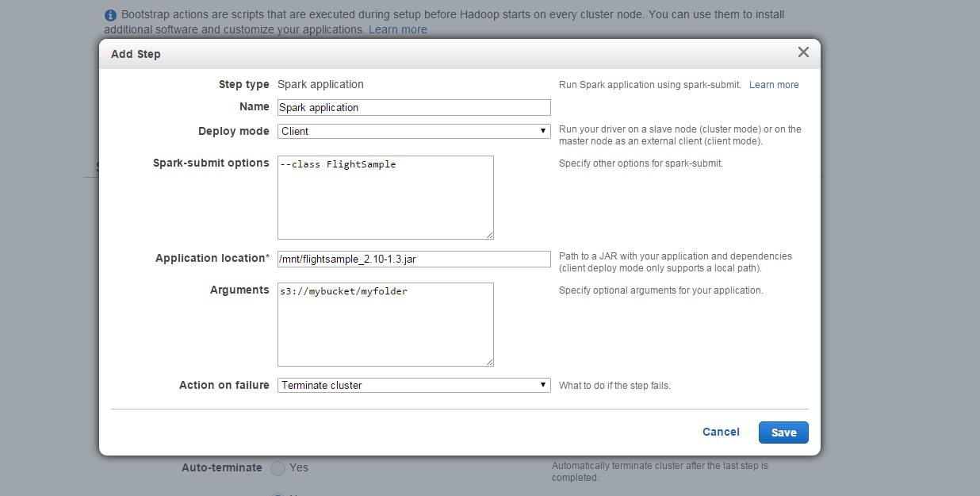Click the blue info icon beside Bootstrap actions

tap(110, 15)
